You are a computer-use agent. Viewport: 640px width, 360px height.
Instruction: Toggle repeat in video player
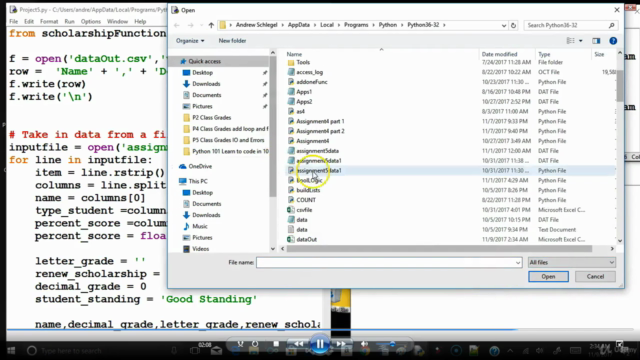pos(255,344)
